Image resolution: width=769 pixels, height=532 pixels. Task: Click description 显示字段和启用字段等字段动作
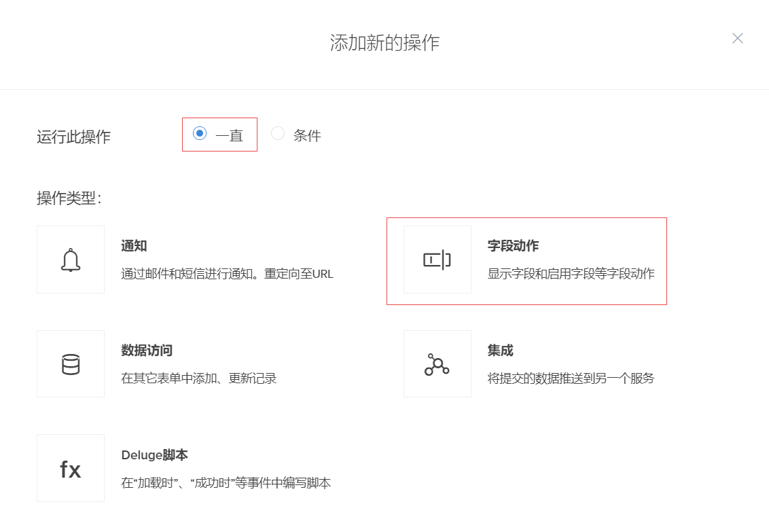click(571, 274)
